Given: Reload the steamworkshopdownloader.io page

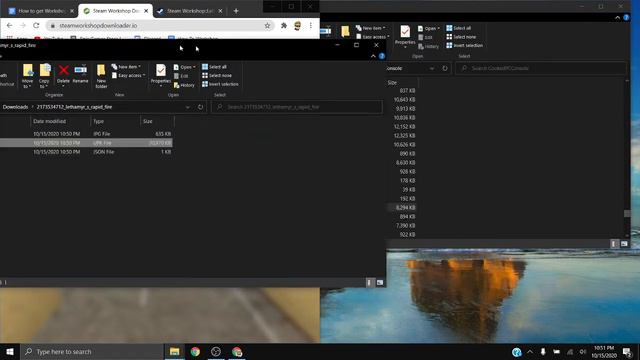Looking at the screenshot, I should 36,25.
